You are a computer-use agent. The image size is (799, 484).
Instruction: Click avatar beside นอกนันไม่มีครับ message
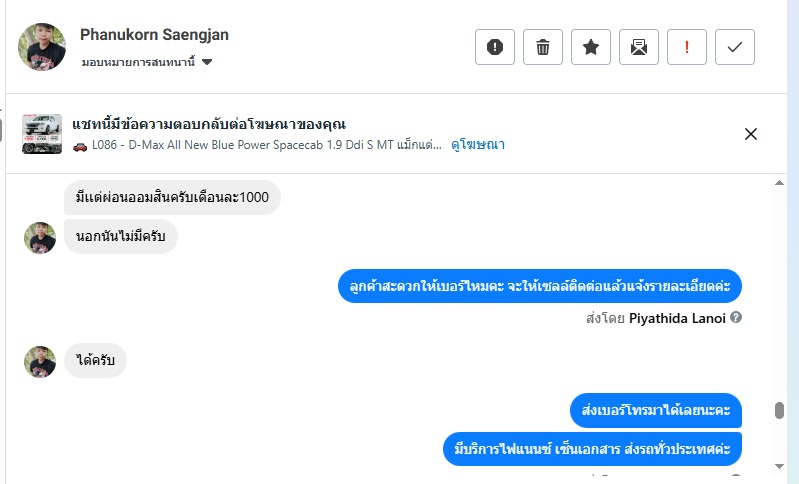tap(40, 237)
